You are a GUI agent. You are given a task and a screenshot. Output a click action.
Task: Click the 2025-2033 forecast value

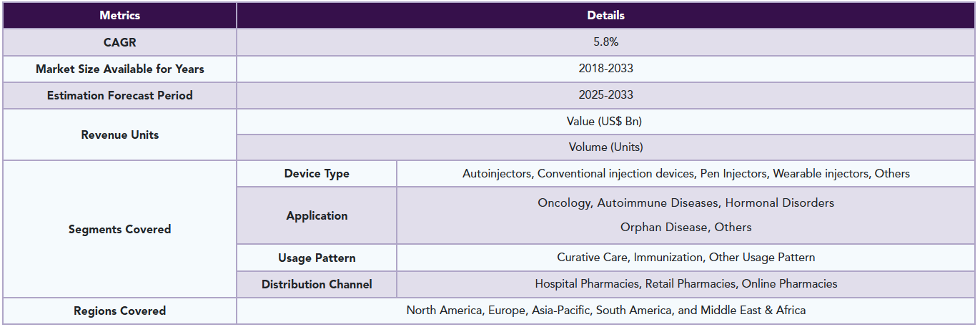click(605, 95)
